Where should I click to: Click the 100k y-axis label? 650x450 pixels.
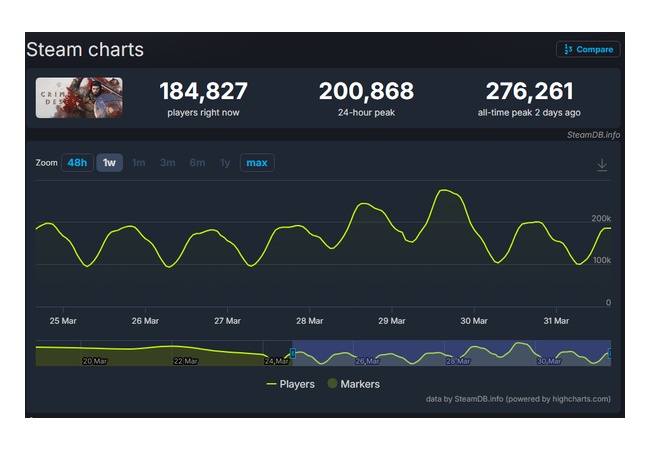point(601,260)
